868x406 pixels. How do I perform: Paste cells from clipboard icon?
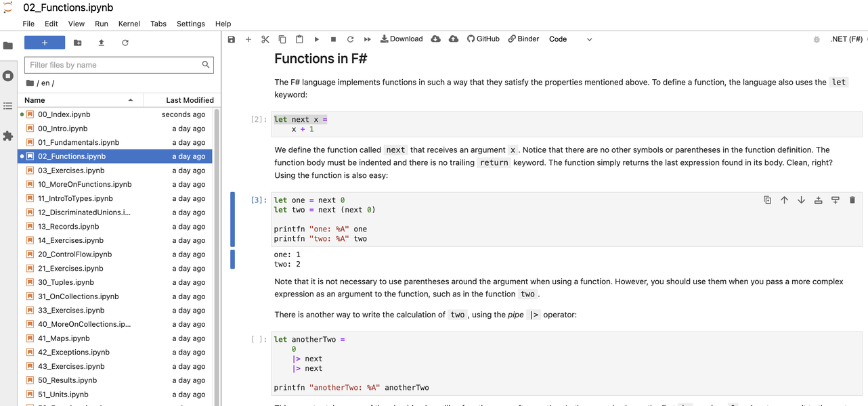299,39
